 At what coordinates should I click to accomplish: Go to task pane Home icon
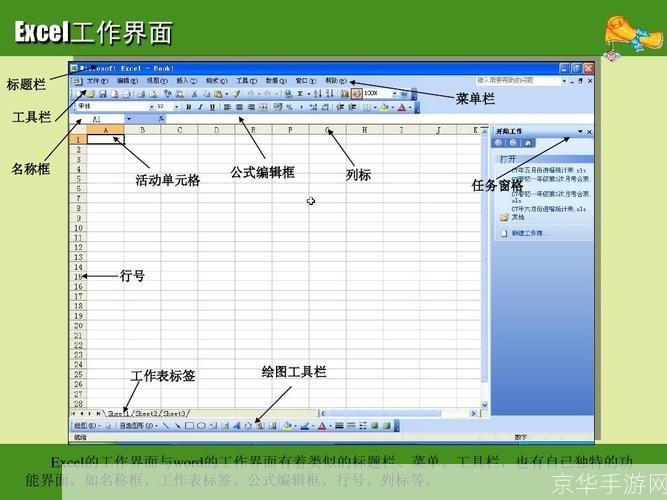click(x=527, y=143)
